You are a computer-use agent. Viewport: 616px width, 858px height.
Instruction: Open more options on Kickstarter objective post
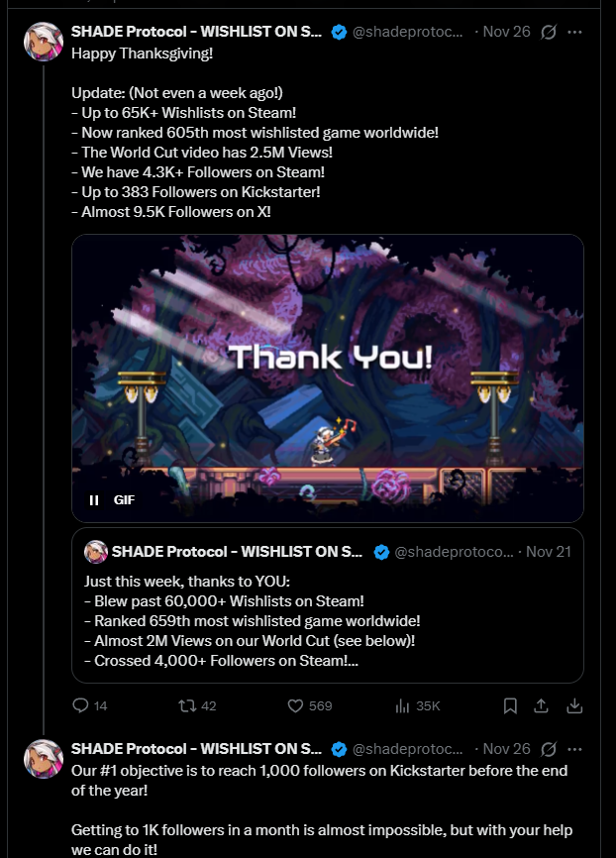pyautogui.click(x=574, y=749)
